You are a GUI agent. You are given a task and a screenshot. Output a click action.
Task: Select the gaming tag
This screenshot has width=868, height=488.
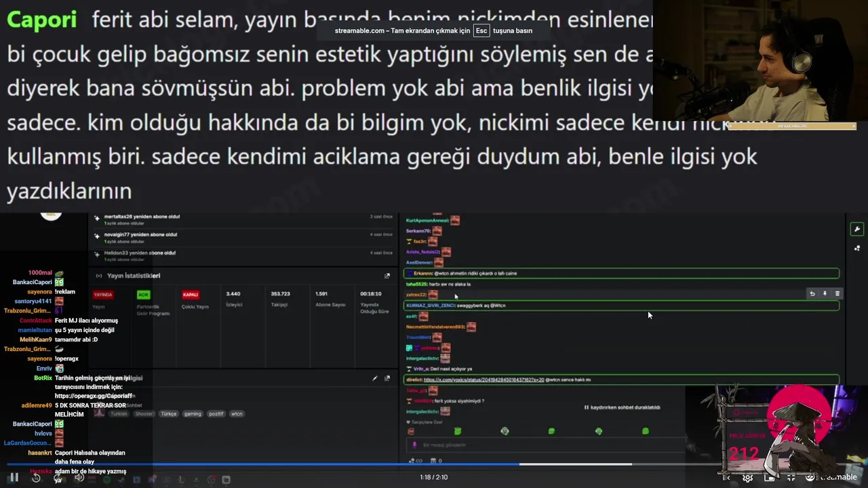pyautogui.click(x=193, y=413)
